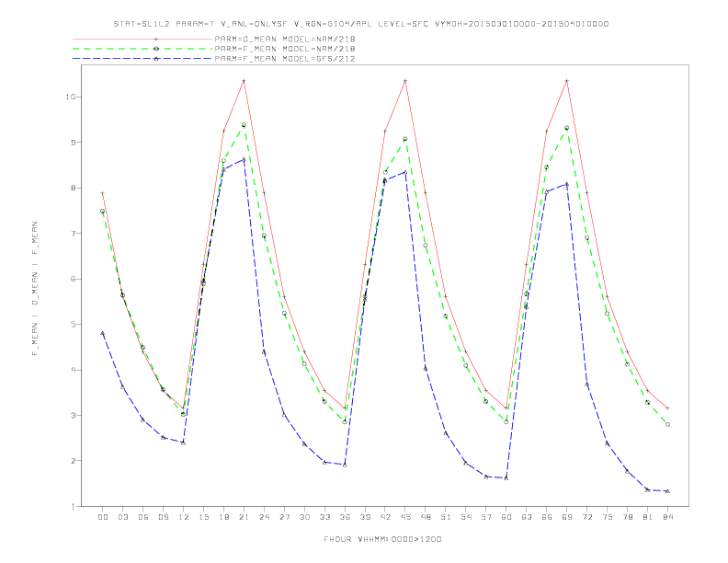Image resolution: width=728 pixels, height=563 pixels.
Task: Click the triangle marker on the blue legend line
Action: [156, 59]
